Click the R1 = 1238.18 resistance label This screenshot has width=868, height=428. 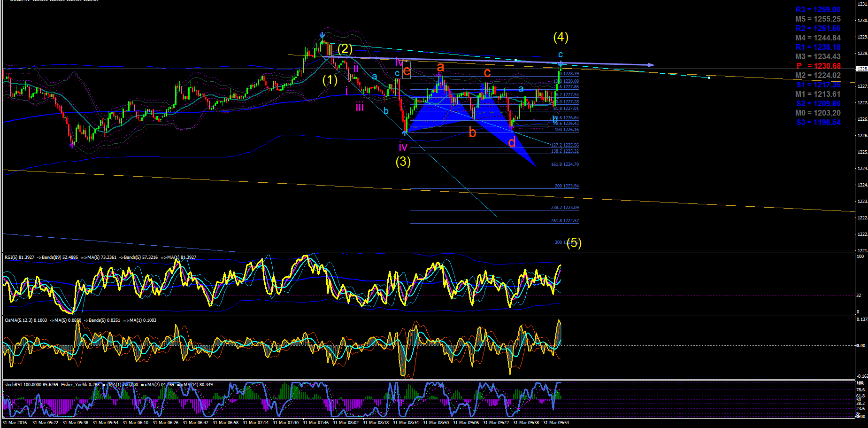pyautogui.click(x=818, y=47)
